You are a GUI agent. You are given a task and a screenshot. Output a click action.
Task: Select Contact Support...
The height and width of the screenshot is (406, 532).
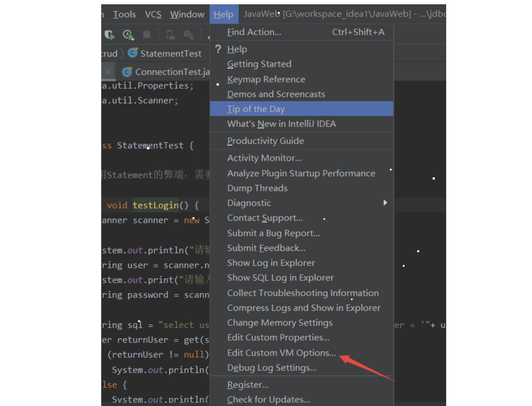coord(302,218)
